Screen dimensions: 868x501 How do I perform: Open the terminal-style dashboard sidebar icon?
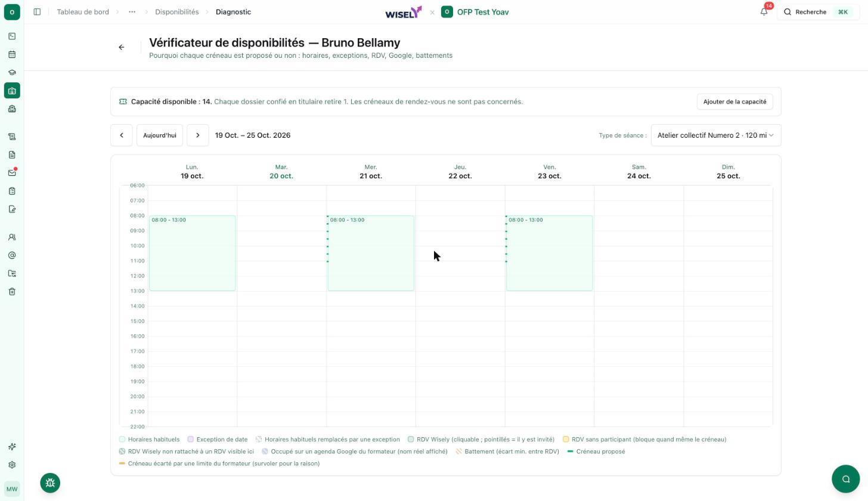tap(12, 36)
